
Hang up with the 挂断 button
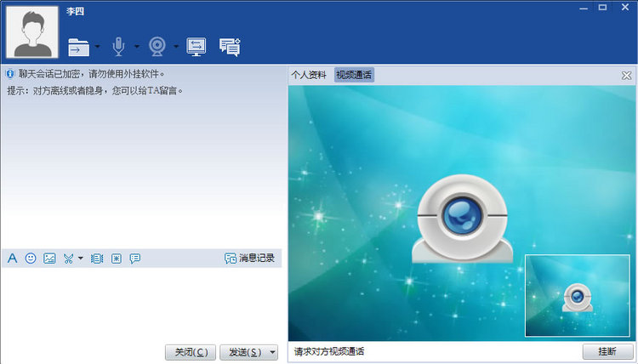coord(607,351)
